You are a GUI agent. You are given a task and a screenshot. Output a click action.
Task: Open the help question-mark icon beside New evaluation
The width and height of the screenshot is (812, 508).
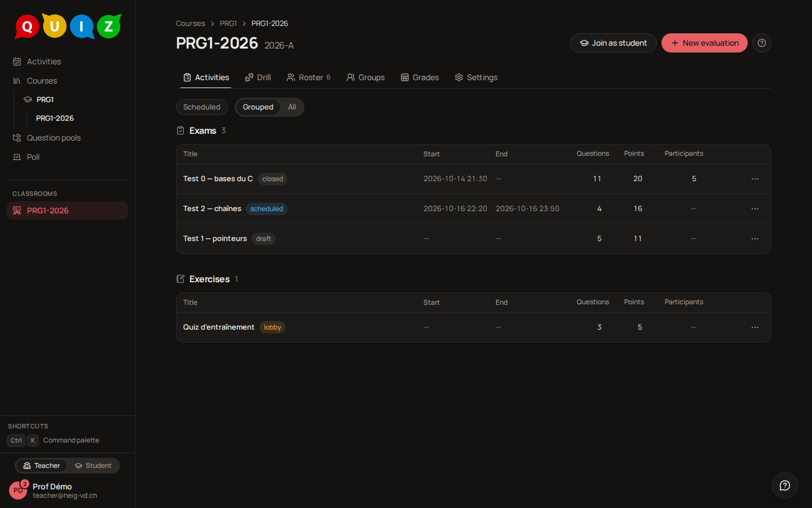pyautogui.click(x=762, y=43)
